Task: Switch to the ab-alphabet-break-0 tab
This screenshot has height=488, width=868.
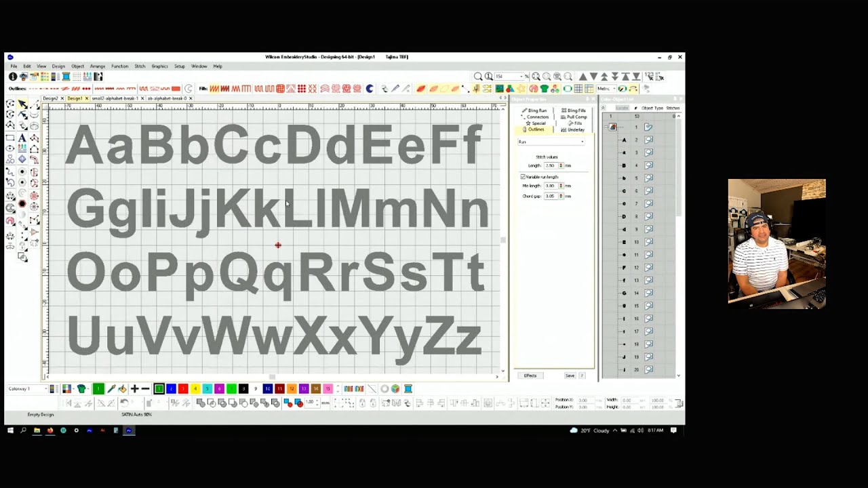Action: click(x=167, y=98)
